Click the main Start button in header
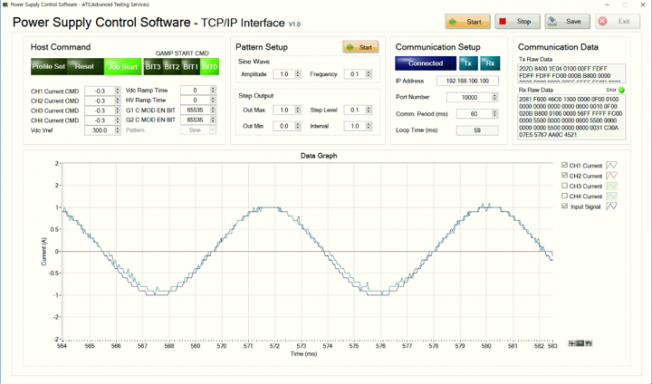Image resolution: width=652 pixels, height=384 pixels. (468, 22)
